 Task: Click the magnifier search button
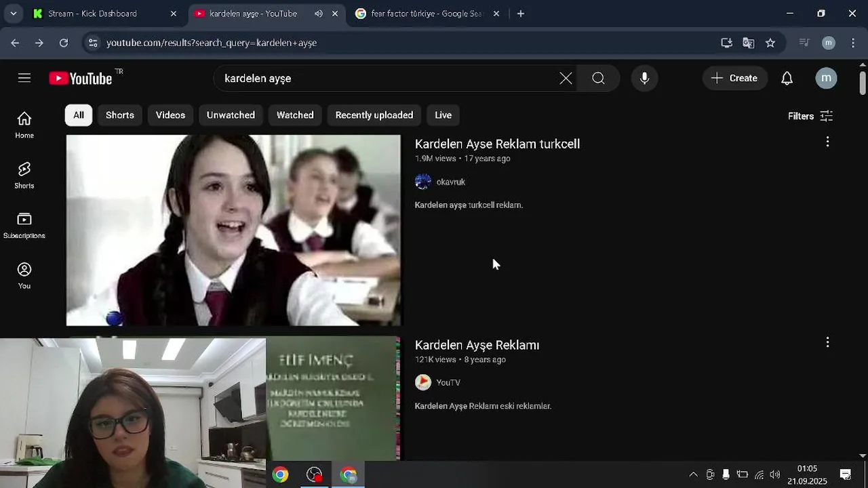(598, 79)
